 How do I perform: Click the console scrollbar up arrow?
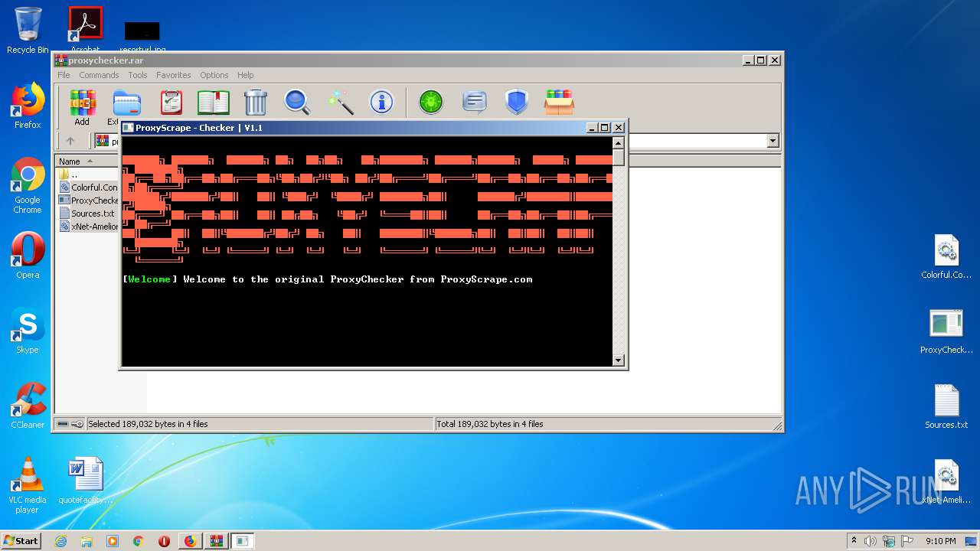pos(619,143)
